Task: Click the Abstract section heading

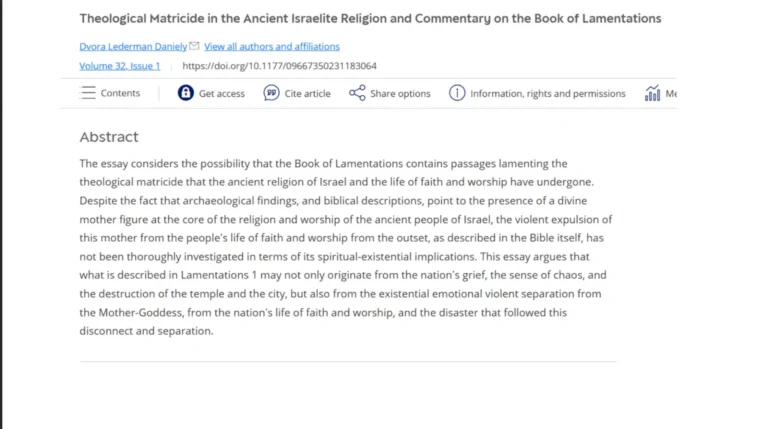Action: [x=109, y=137]
